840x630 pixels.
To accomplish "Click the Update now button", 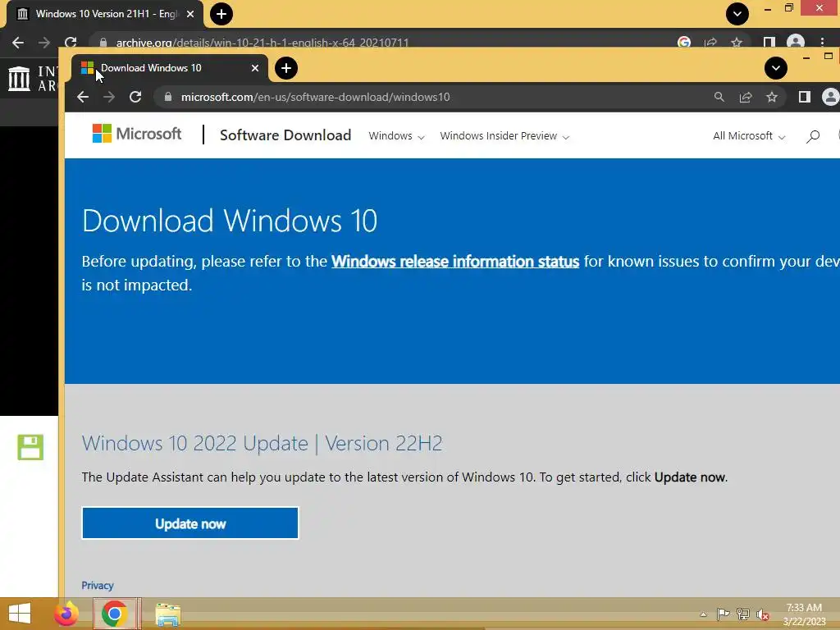I will 190,523.
